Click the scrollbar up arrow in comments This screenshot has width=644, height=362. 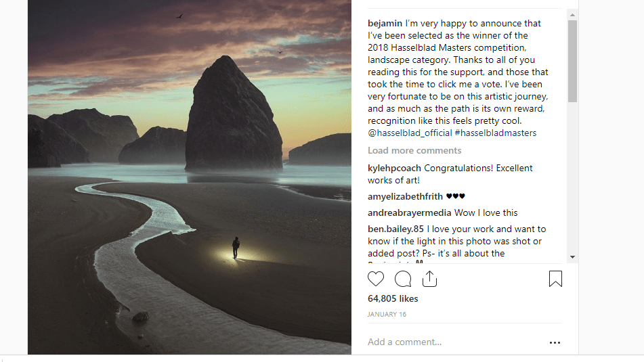pyautogui.click(x=572, y=14)
